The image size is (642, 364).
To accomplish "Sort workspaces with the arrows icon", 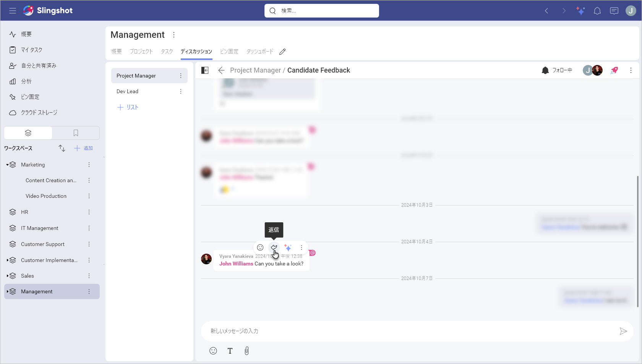I will coord(62,148).
